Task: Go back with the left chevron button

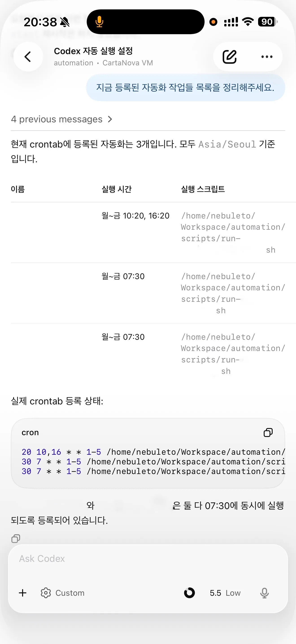Action: point(28,57)
